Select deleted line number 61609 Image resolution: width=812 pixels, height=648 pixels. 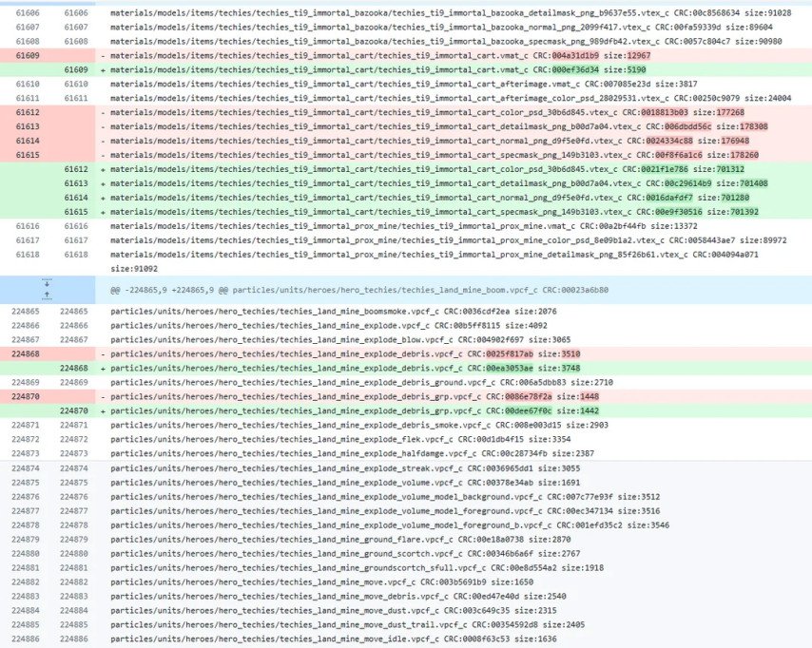(x=27, y=57)
